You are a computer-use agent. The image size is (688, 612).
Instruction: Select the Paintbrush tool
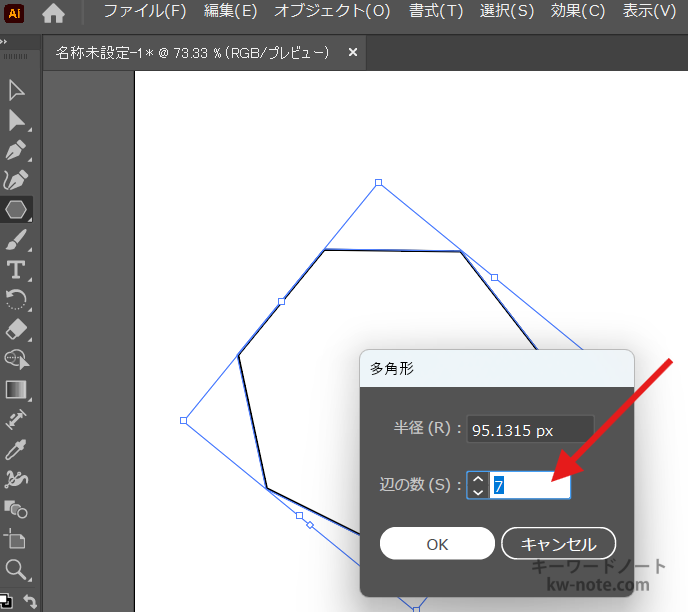click(16, 240)
